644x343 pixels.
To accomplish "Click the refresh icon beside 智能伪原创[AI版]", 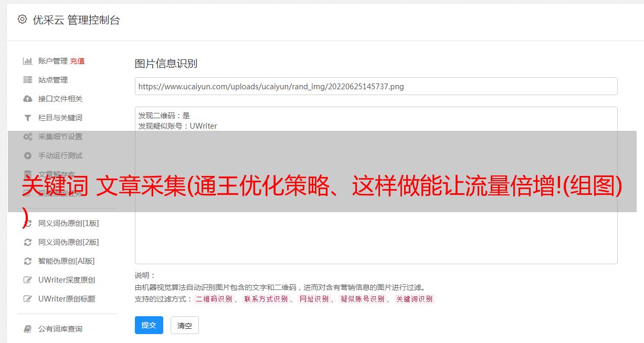I will [x=28, y=261].
